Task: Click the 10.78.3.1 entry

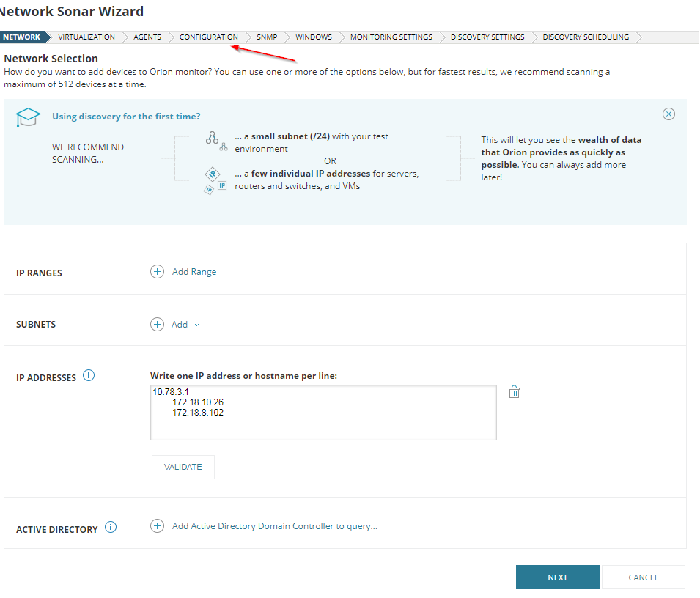Action: (171, 392)
